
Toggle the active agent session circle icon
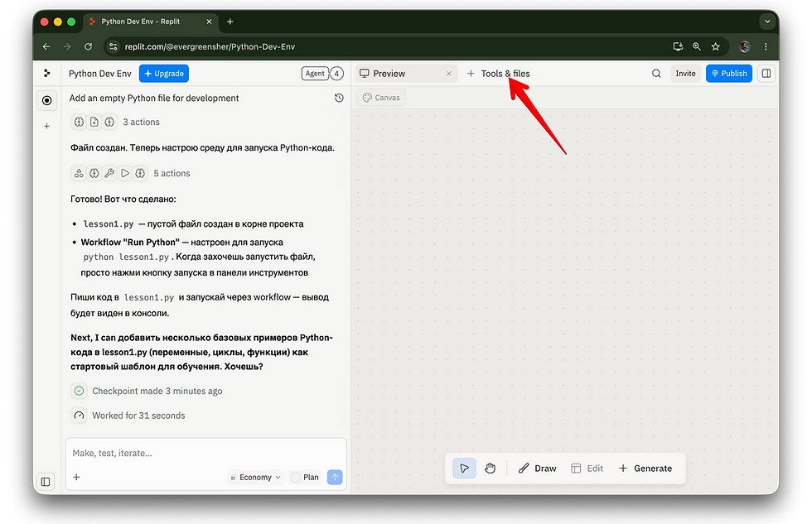46,100
